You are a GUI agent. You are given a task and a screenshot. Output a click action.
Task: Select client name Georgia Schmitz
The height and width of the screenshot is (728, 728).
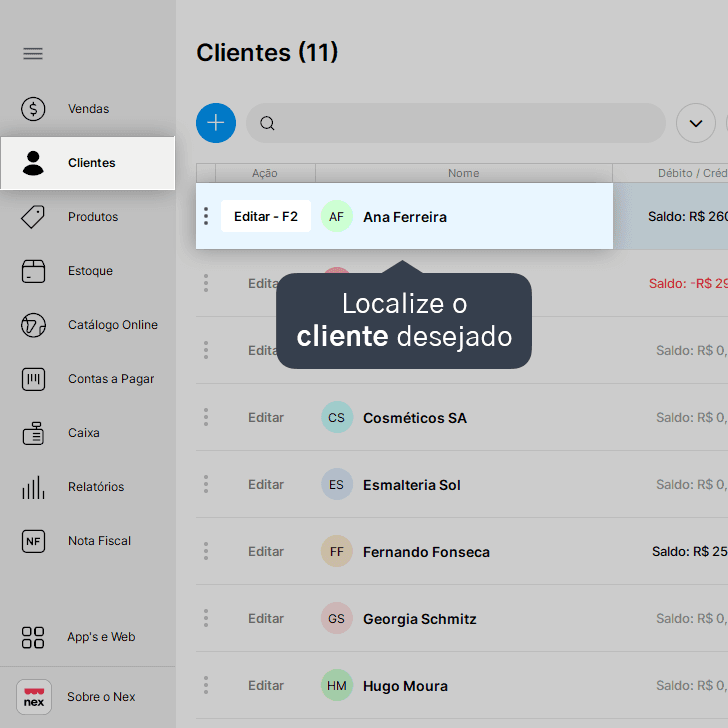point(420,619)
